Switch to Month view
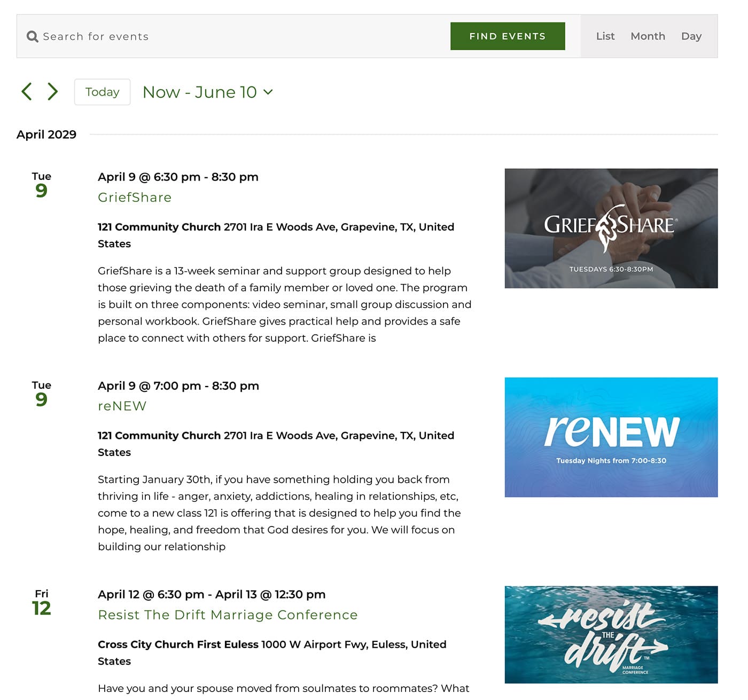748x700 pixels. pyautogui.click(x=648, y=36)
